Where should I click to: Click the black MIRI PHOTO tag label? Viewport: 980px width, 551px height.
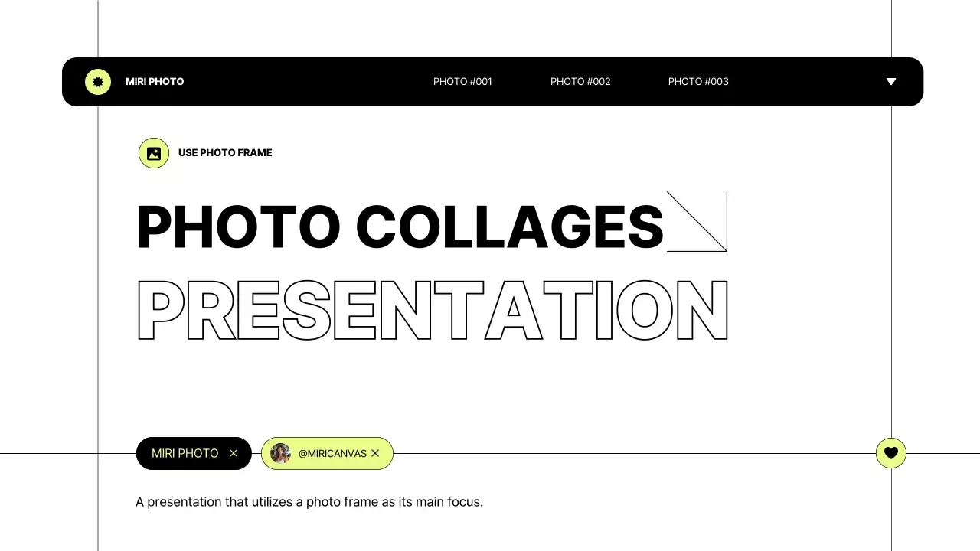coord(185,454)
